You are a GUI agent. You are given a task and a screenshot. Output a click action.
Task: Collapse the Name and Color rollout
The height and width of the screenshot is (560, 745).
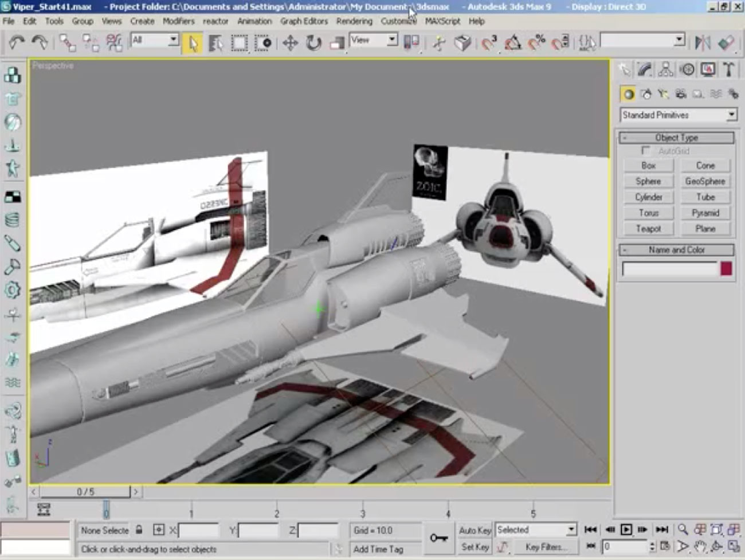click(676, 250)
